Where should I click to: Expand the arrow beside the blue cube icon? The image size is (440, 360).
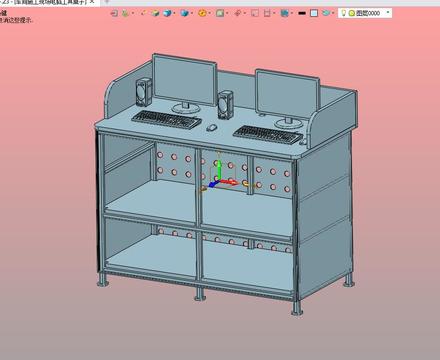pos(192,13)
